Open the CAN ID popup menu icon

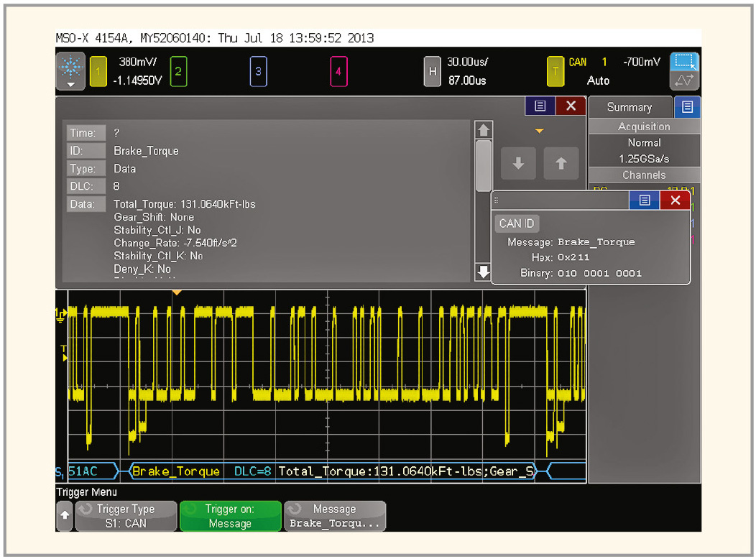644,200
